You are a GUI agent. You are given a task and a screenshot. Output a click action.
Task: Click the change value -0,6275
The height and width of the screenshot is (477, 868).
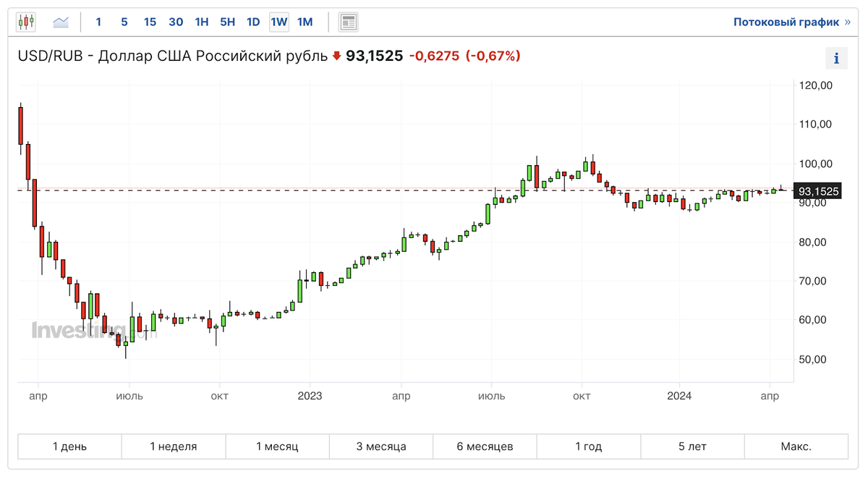pyautogui.click(x=434, y=56)
